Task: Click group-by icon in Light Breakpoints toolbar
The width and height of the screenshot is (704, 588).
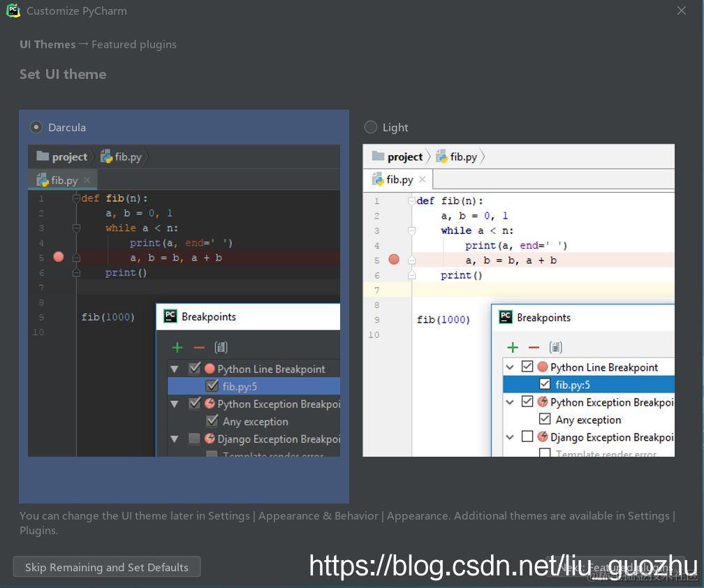Action: coord(556,347)
